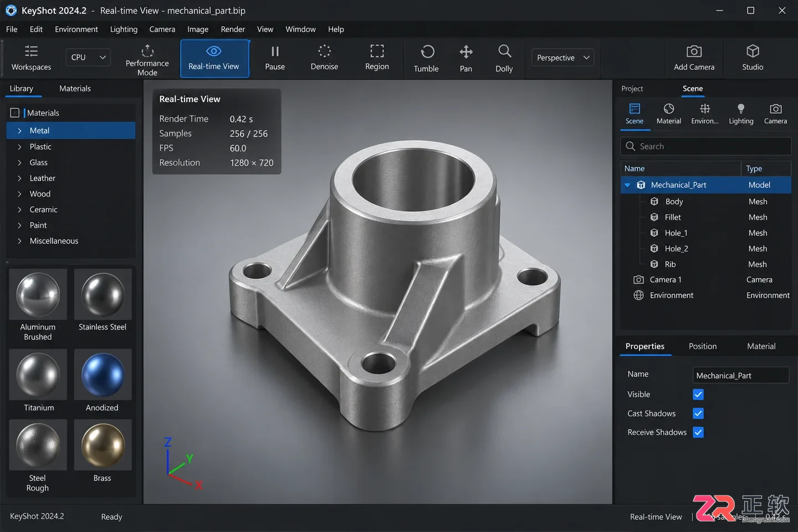This screenshot has height=532, width=798.
Task: Select the Anodized blue material swatch
Action: tap(103, 375)
